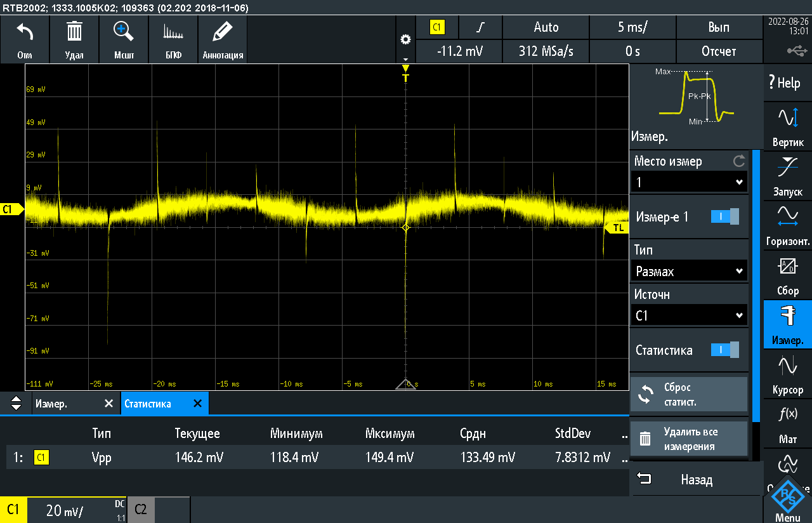Toggle the Статистика statistics switch
Screen dimensions: 812x523
(724, 350)
